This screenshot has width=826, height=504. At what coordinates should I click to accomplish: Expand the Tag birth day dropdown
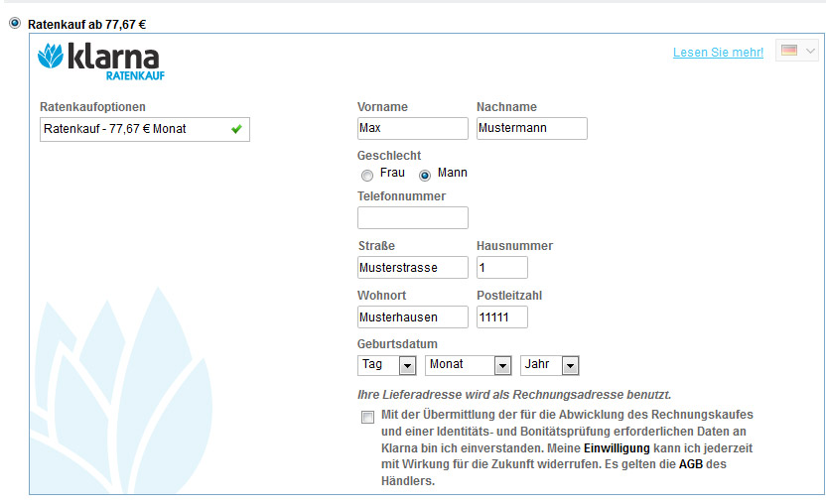(x=386, y=365)
